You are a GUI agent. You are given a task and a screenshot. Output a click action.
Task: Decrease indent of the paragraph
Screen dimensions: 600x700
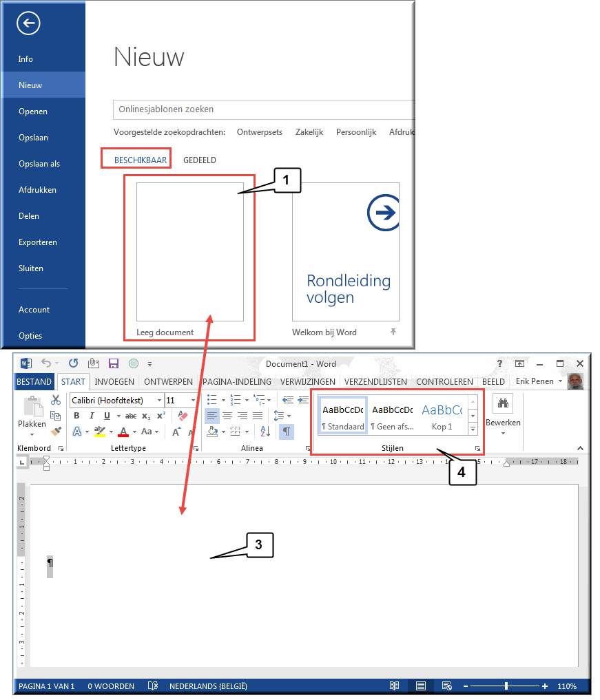[288, 400]
